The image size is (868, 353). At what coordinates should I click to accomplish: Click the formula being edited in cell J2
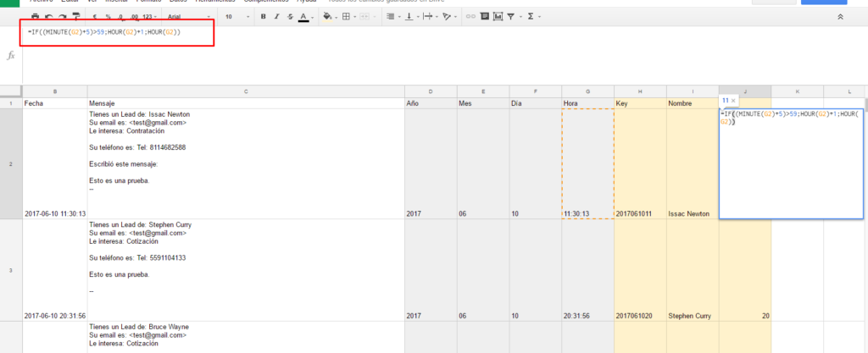point(791,163)
